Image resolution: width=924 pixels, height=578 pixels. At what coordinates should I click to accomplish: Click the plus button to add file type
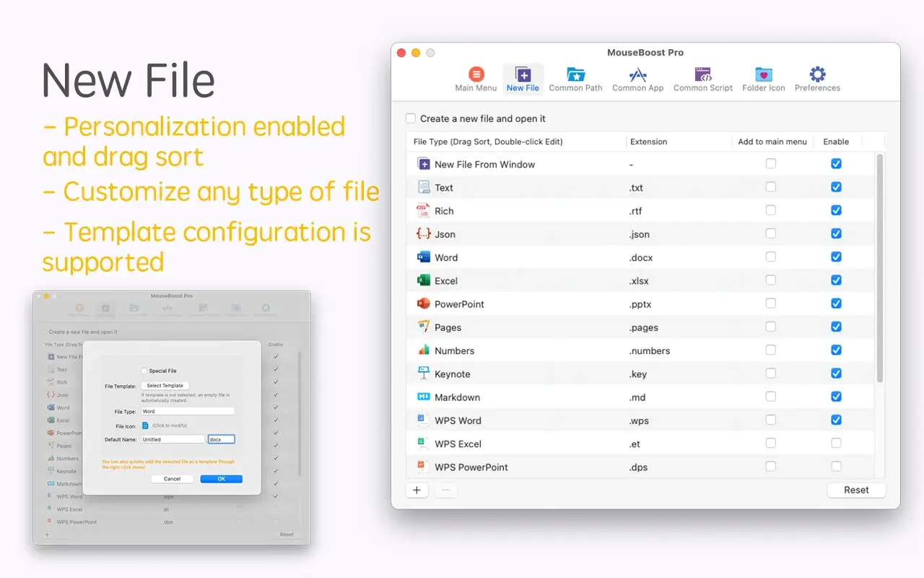click(417, 490)
